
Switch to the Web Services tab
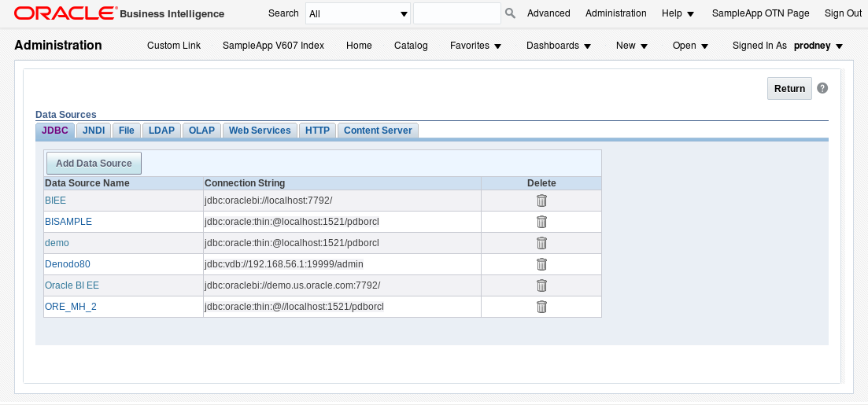coord(260,131)
